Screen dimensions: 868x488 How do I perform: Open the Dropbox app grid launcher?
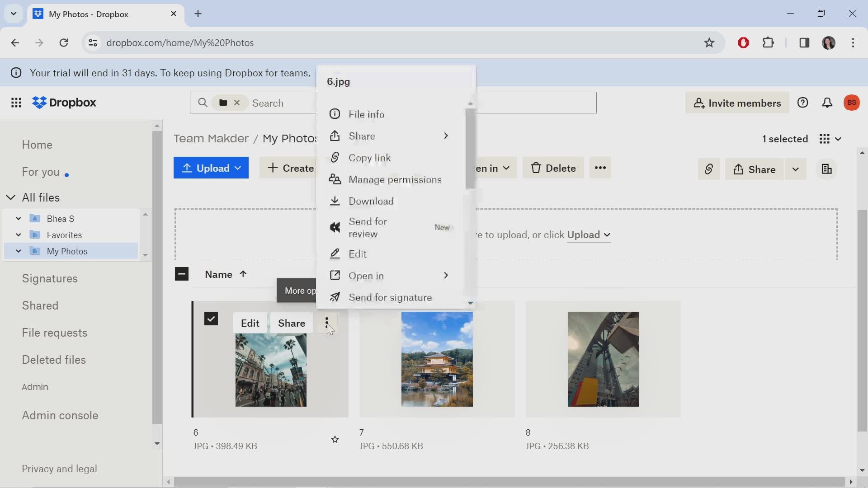pos(16,103)
